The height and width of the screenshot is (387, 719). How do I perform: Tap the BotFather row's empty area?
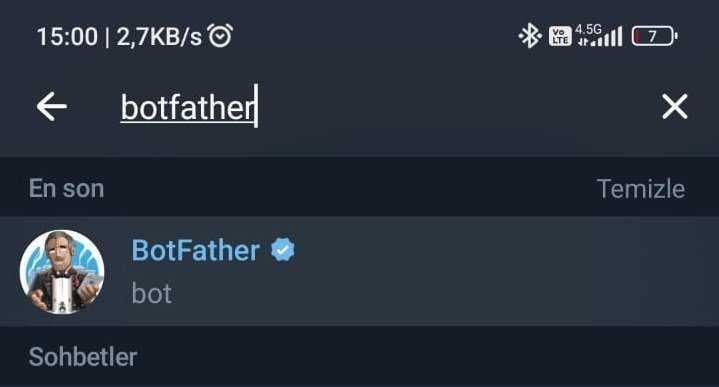click(x=504, y=271)
